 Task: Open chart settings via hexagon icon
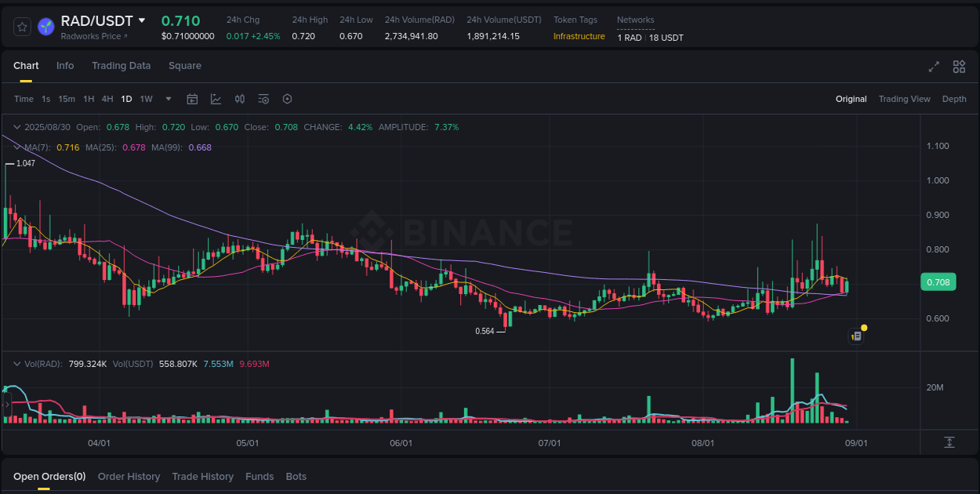tap(287, 99)
